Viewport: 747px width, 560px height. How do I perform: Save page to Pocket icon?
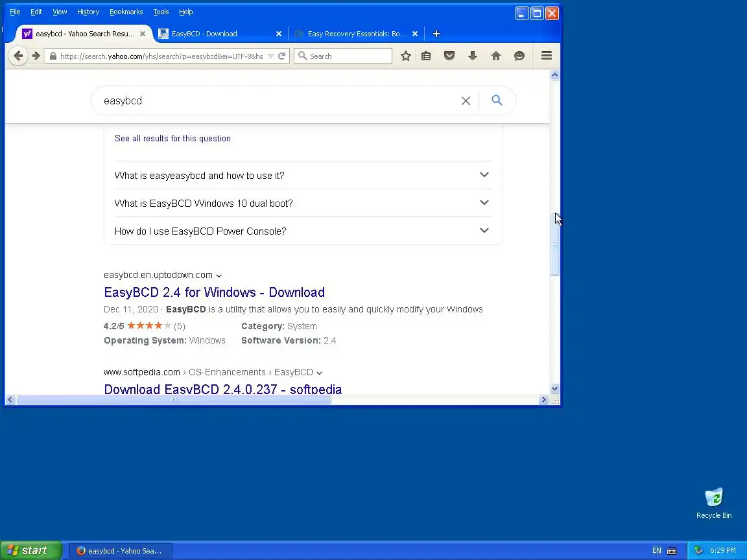point(449,56)
